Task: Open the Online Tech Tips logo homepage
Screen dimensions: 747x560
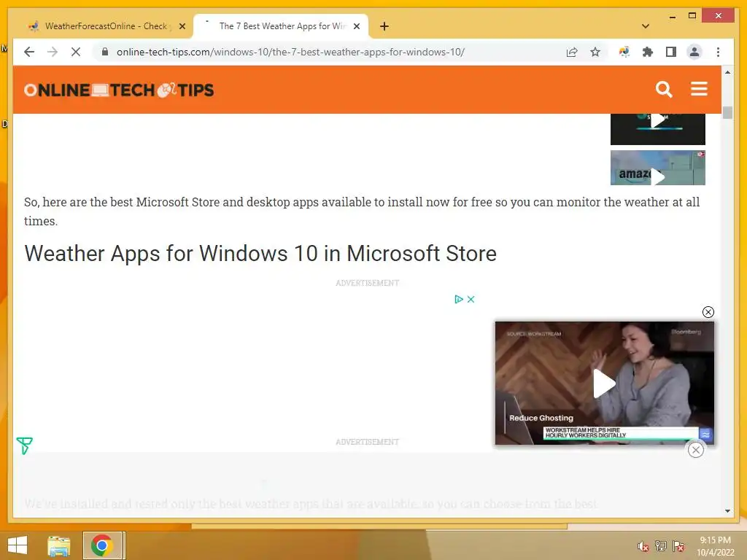Action: click(119, 90)
